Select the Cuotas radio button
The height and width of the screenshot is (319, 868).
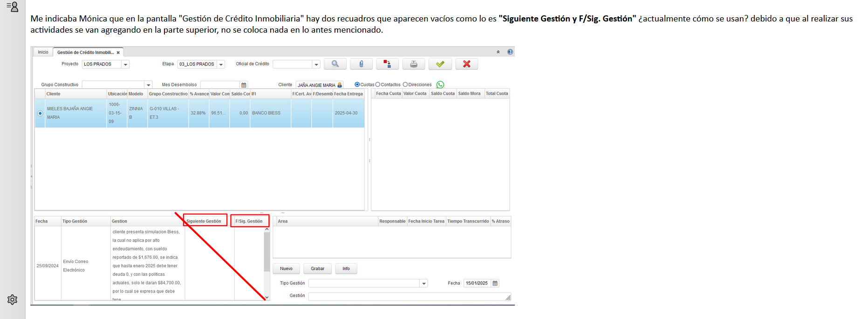coord(357,85)
